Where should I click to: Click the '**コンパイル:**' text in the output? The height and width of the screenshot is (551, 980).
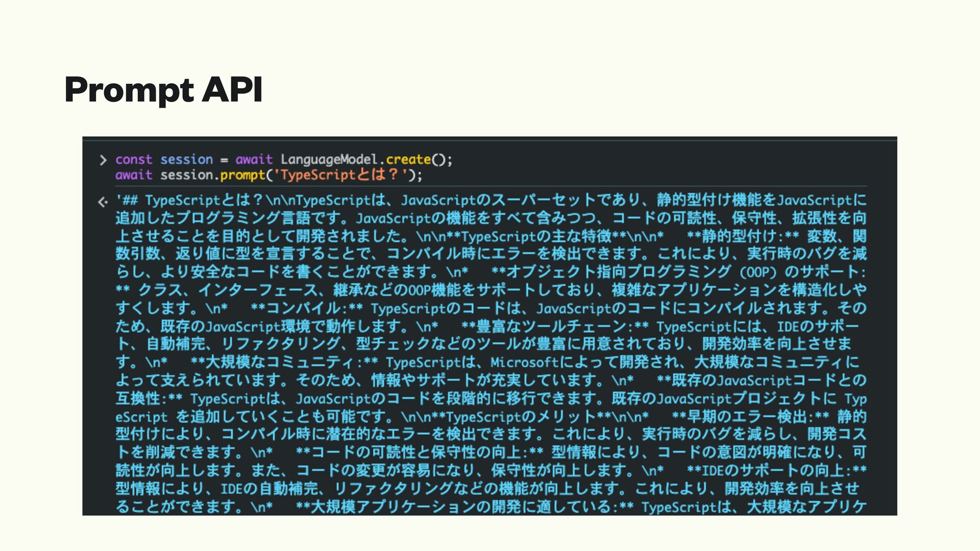point(307,309)
